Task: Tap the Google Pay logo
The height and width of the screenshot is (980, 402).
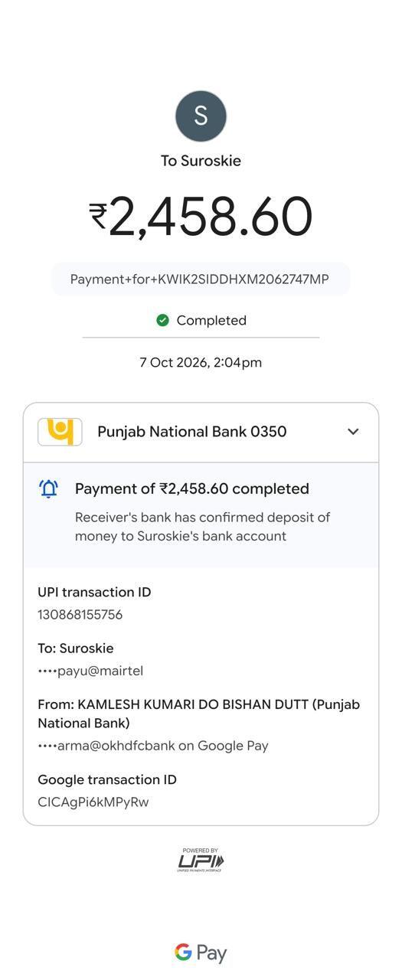Action: (x=201, y=952)
